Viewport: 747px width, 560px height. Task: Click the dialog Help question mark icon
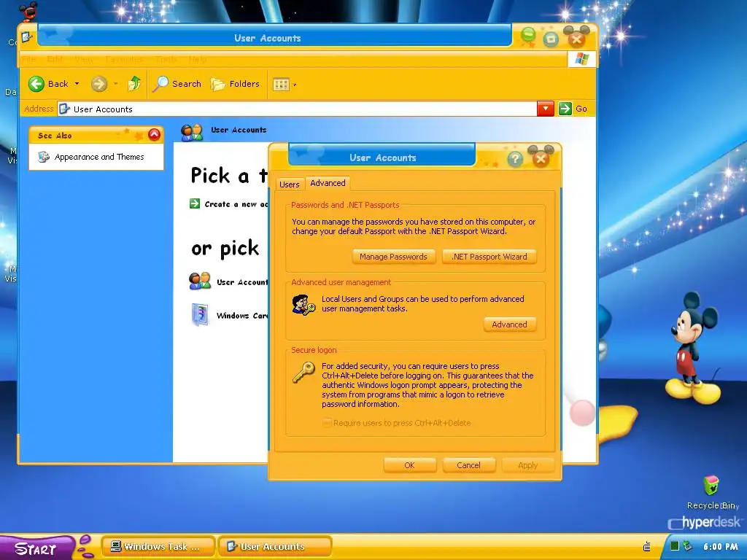coord(515,158)
